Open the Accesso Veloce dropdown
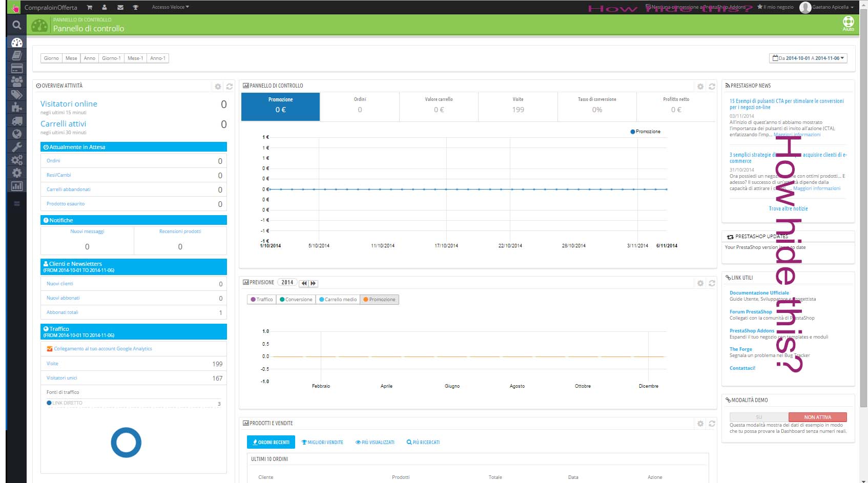Screen dimensions: 868x483 pos(170,7)
